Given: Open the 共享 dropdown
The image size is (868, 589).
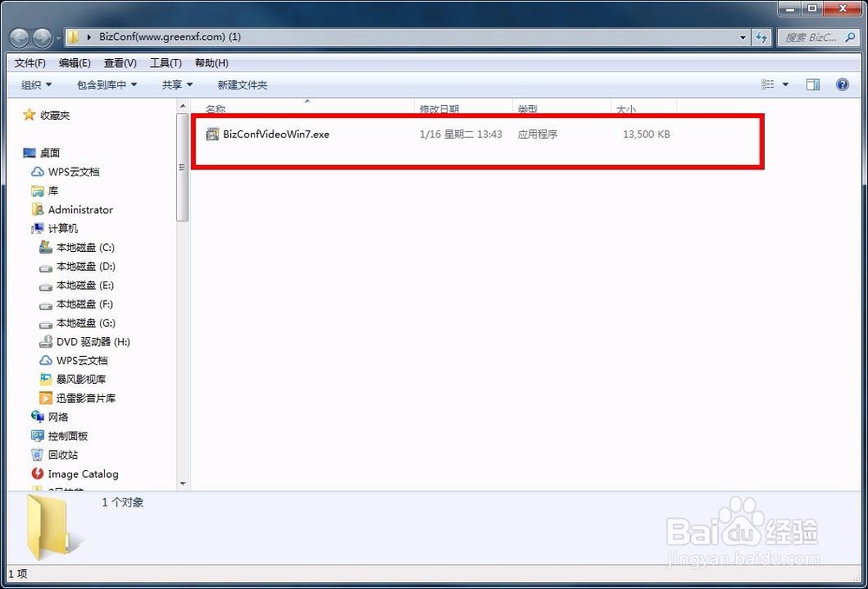Looking at the screenshot, I should 177,85.
